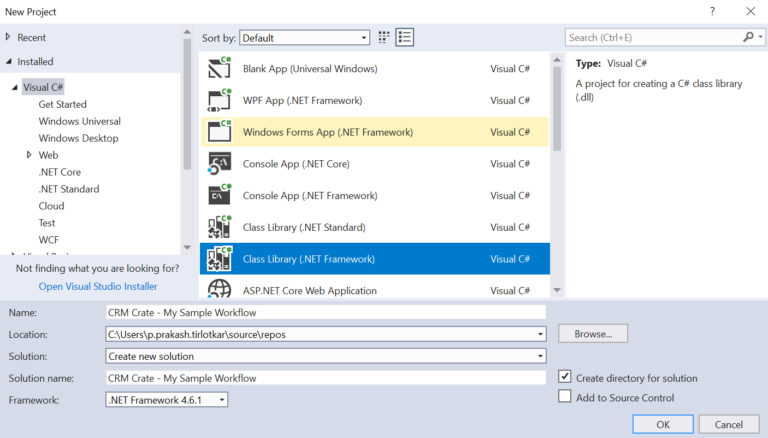
Task: Click the Windows Forms App template icon
Action: (x=219, y=131)
